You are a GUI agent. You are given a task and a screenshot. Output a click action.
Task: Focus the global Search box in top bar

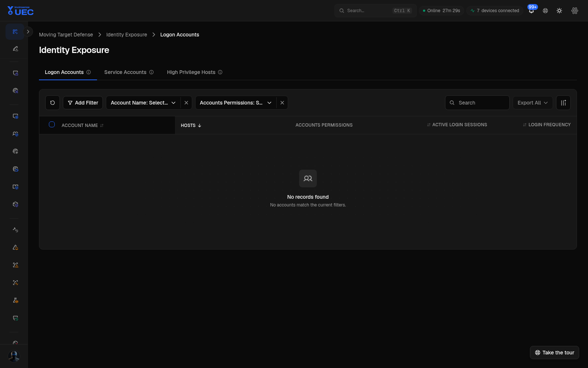pos(376,11)
